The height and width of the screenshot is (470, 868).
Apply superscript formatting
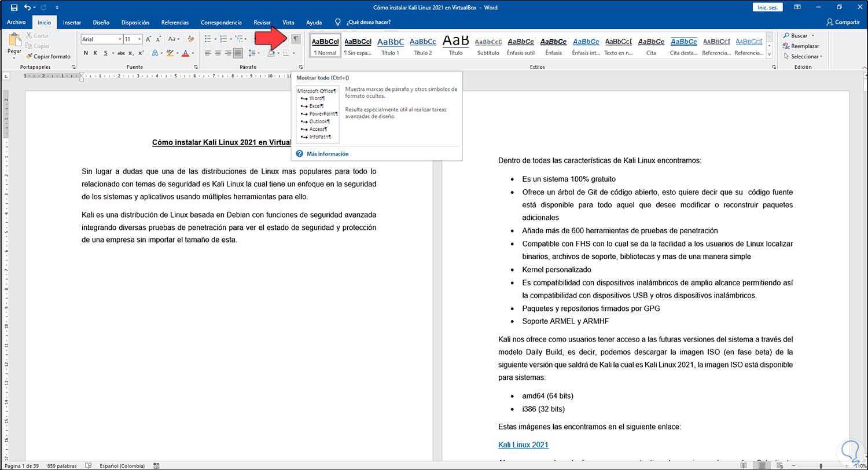[141, 53]
